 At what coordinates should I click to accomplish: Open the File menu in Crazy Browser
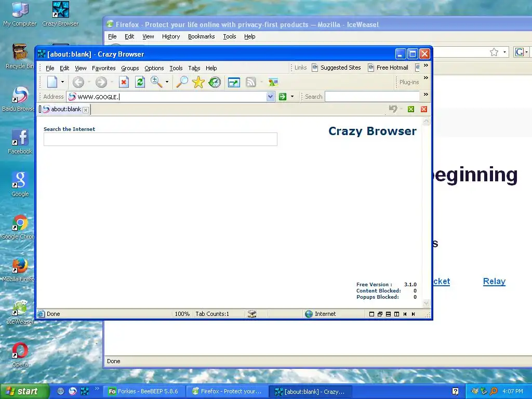50,68
